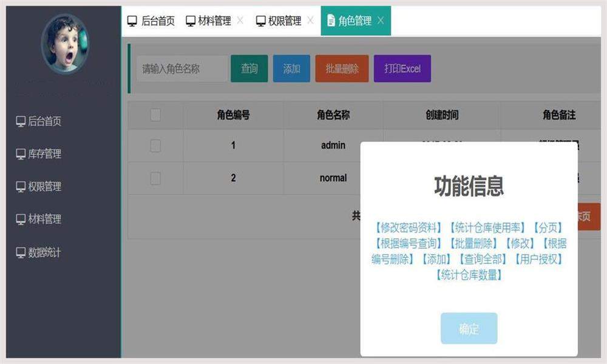Close the 角色管理 tab
Viewport: 607px width, 364px height.
click(x=381, y=20)
